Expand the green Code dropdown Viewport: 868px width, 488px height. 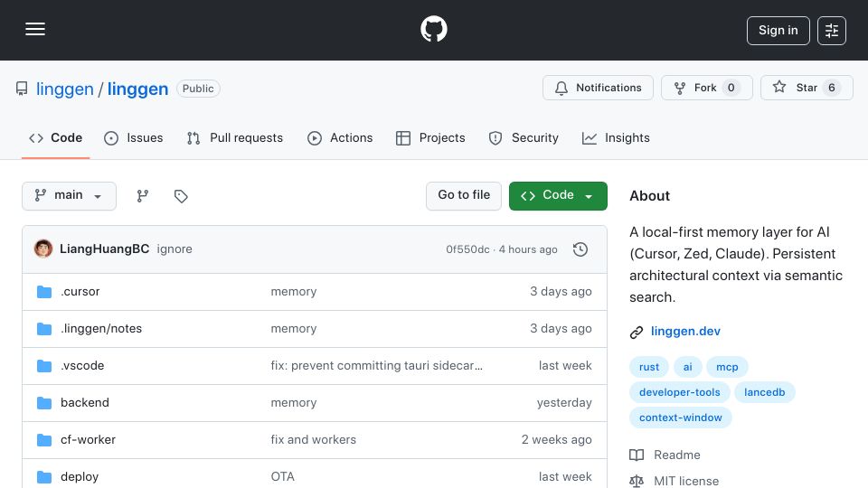(x=558, y=196)
